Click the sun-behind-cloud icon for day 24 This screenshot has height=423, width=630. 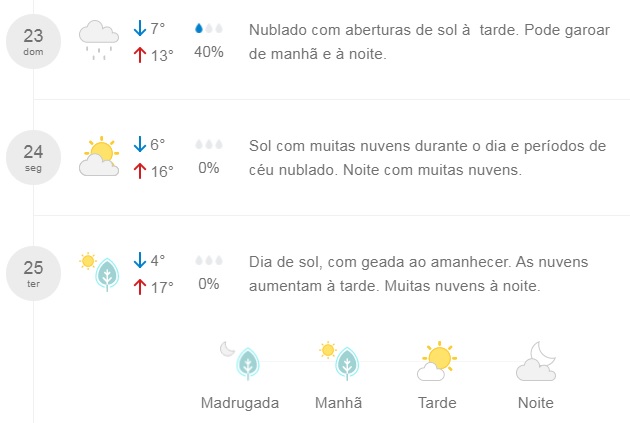point(99,156)
